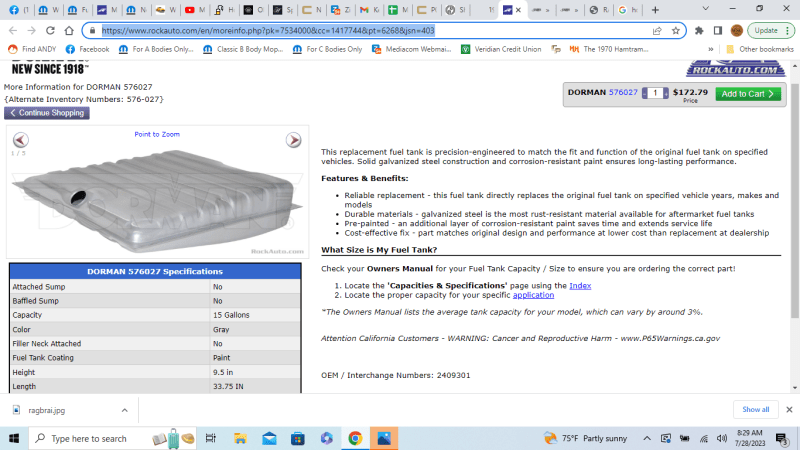Click the previous image arrow above the fuel tank
The width and height of the screenshot is (800, 450).
21,140
